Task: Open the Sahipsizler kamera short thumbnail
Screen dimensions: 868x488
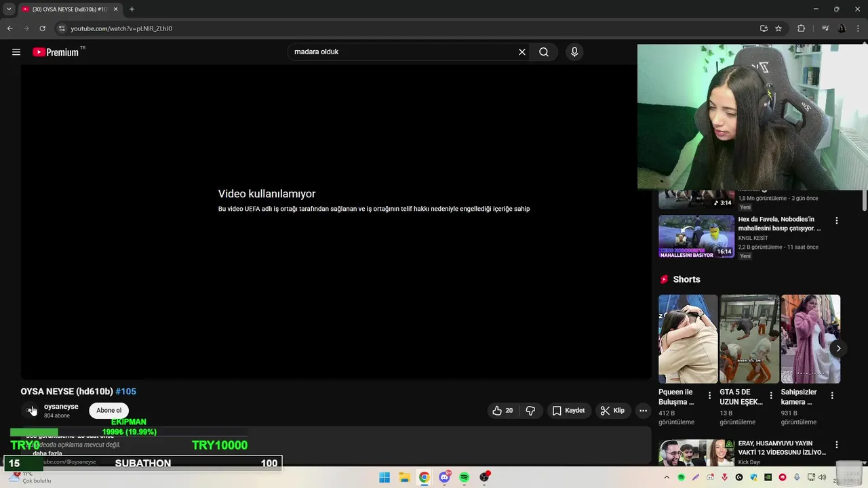Action: tap(810, 339)
